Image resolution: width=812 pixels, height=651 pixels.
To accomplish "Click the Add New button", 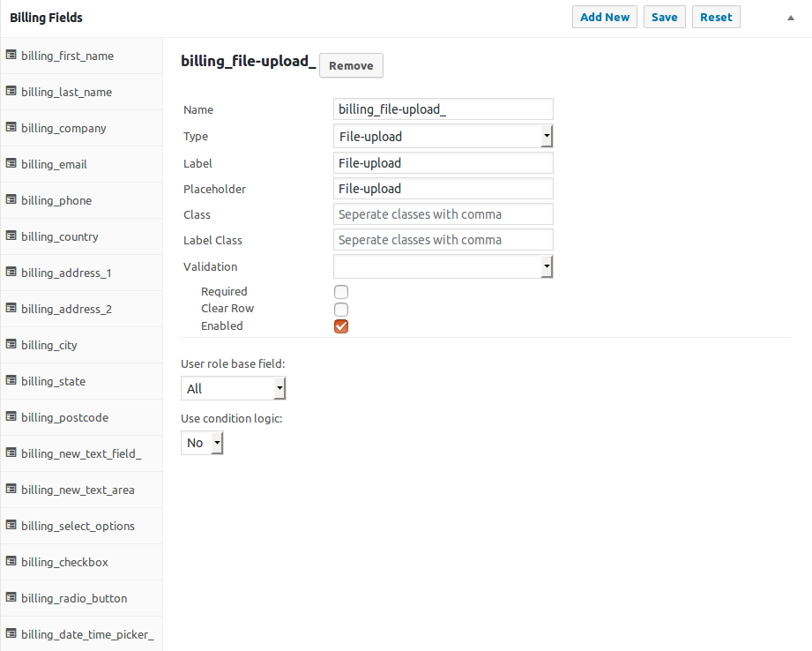I will point(605,17).
